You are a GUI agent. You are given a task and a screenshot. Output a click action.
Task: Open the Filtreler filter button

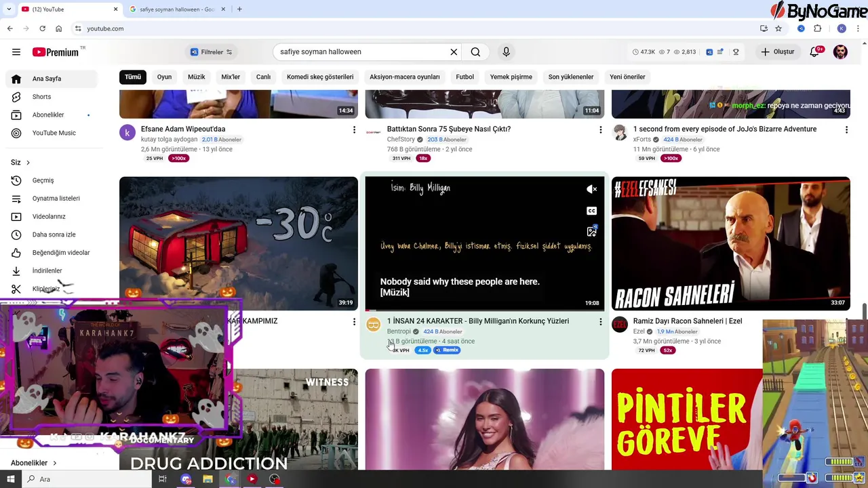[212, 52]
